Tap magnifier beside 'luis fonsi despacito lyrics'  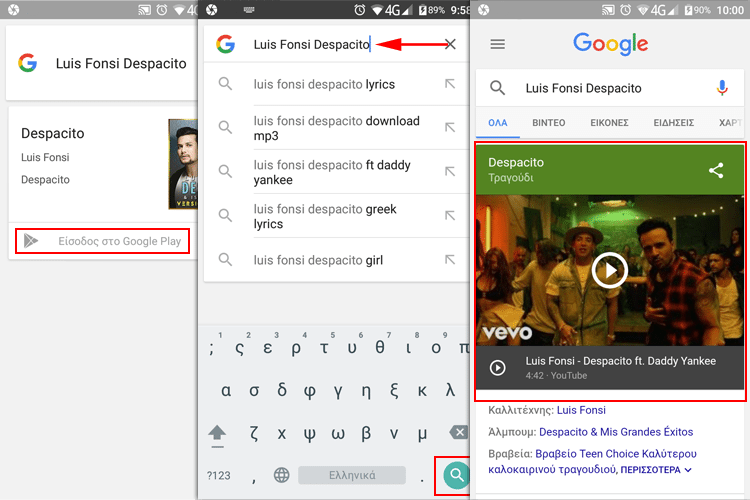225,84
